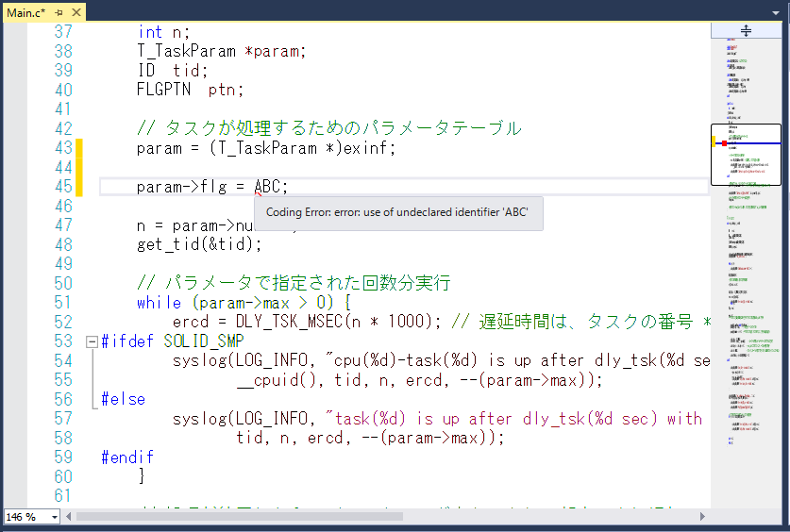Place cursor on the #else directive
The height and width of the screenshot is (532, 790).
pos(124,399)
